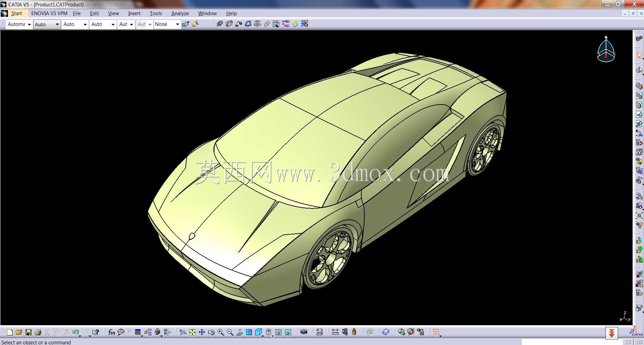
Task: Open the Start menu
Action: click(16, 13)
